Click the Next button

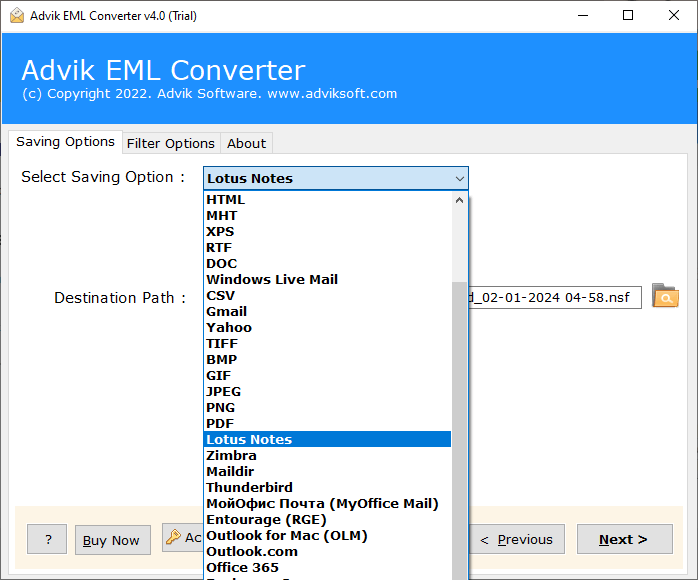(x=624, y=539)
